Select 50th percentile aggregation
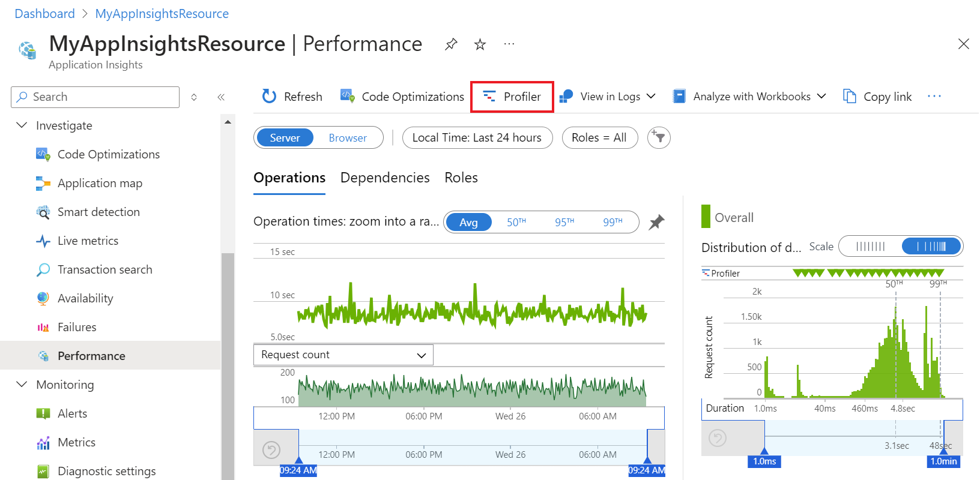Screen dimensions: 980x480 pyautogui.click(x=516, y=222)
